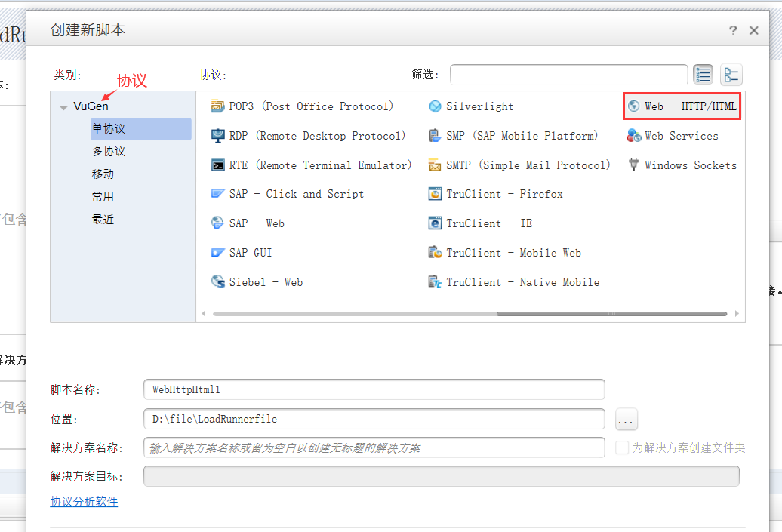This screenshot has width=782, height=532.
Task: Open the 协议分析软件 link
Action: tap(84, 502)
